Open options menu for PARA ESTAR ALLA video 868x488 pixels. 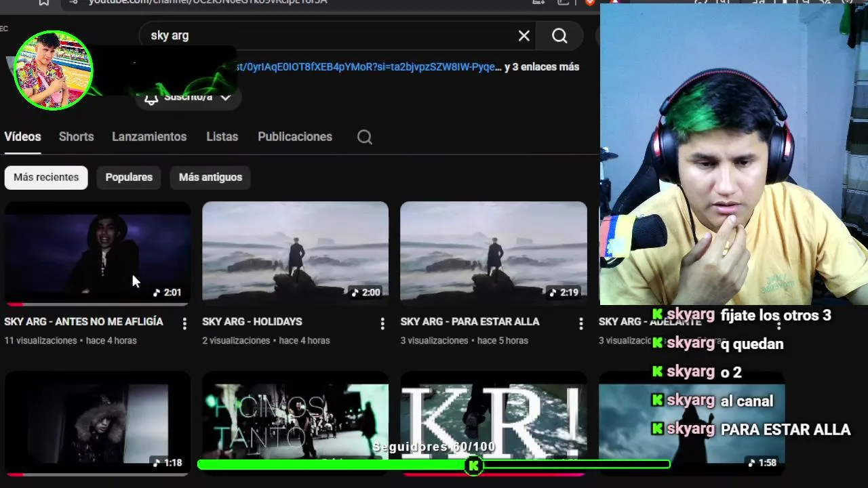[581, 324]
